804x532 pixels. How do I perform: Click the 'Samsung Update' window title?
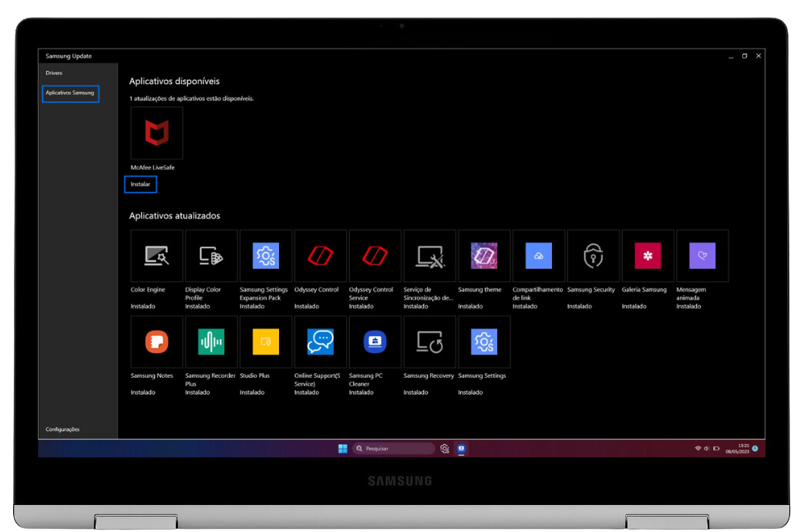click(x=68, y=56)
